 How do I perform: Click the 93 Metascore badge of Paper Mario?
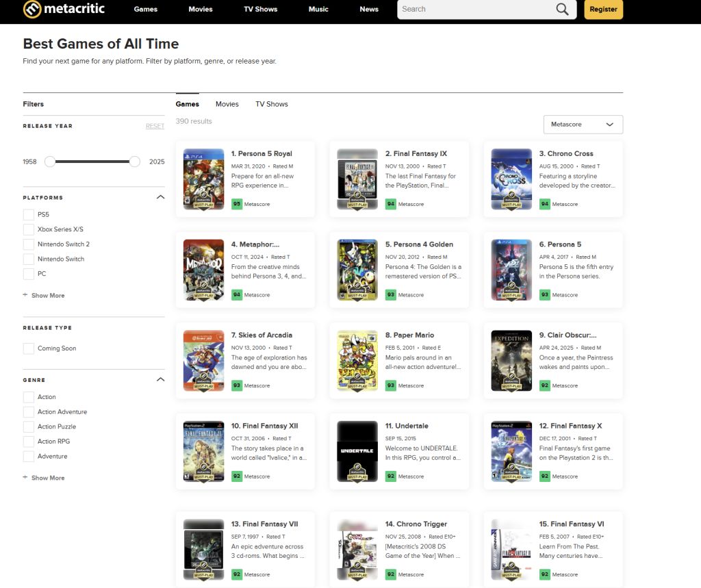(391, 385)
